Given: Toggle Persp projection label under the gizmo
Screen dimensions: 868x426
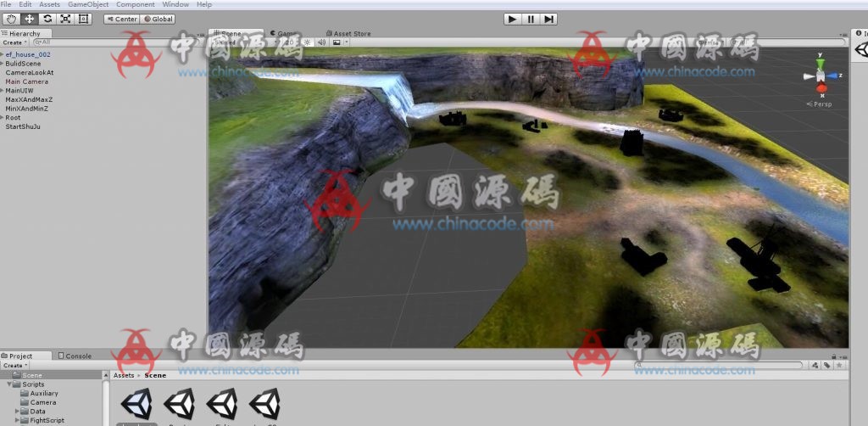Looking at the screenshot, I should pyautogui.click(x=820, y=104).
